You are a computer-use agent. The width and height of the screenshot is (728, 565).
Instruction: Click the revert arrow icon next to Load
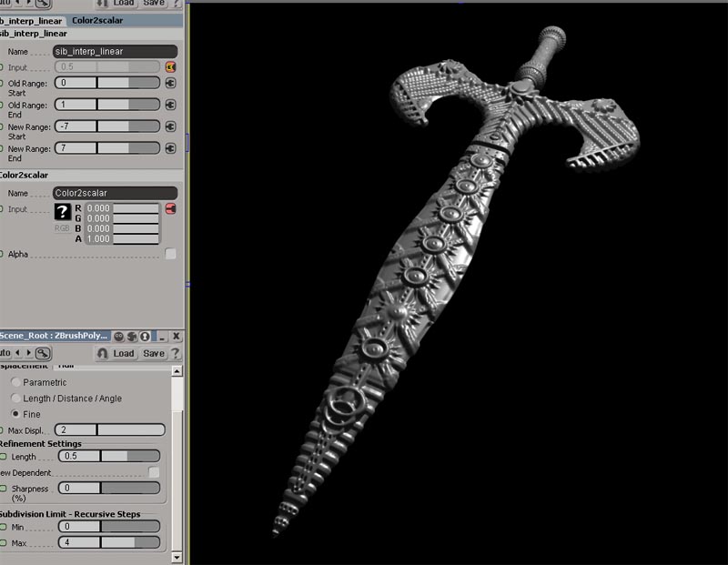(x=103, y=353)
